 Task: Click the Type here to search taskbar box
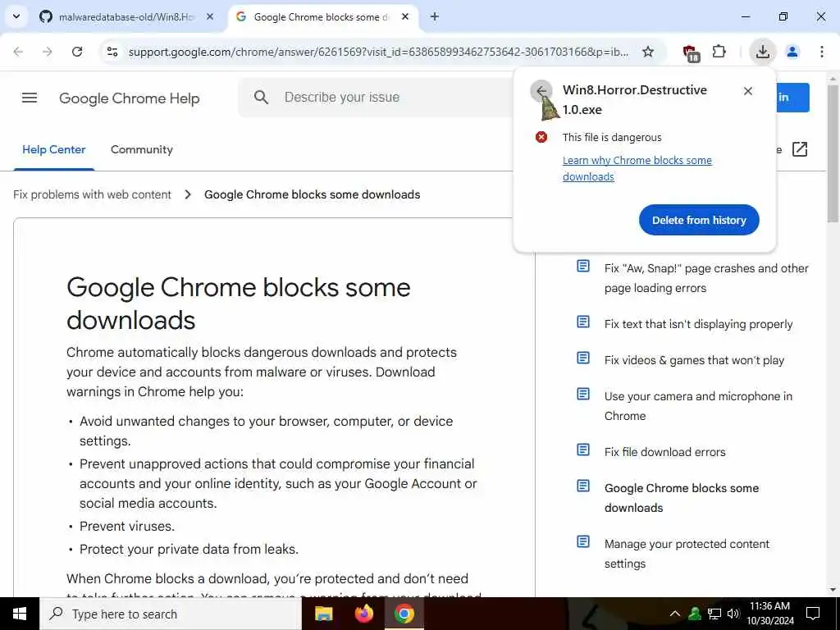(x=171, y=614)
